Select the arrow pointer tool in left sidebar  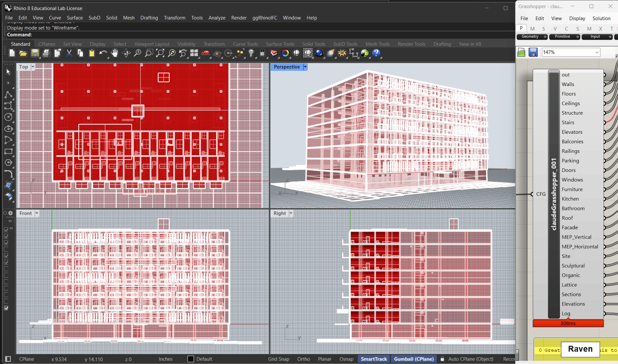[8, 72]
